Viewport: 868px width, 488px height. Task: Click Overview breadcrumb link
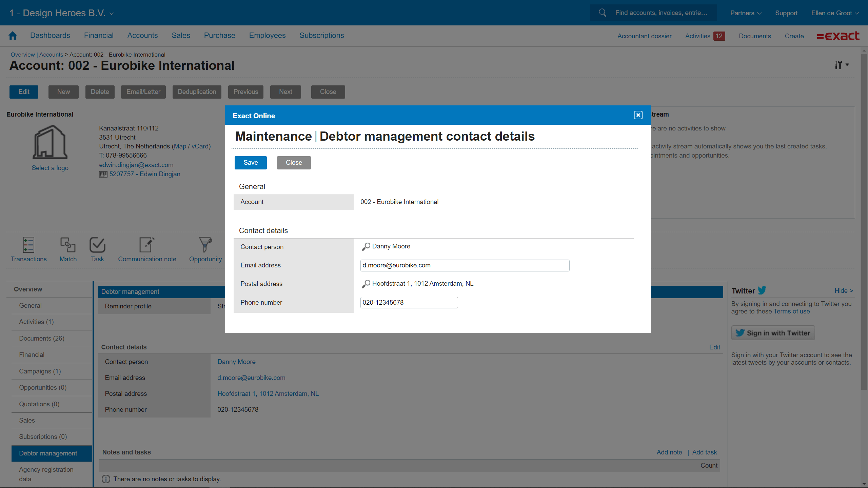click(x=23, y=55)
